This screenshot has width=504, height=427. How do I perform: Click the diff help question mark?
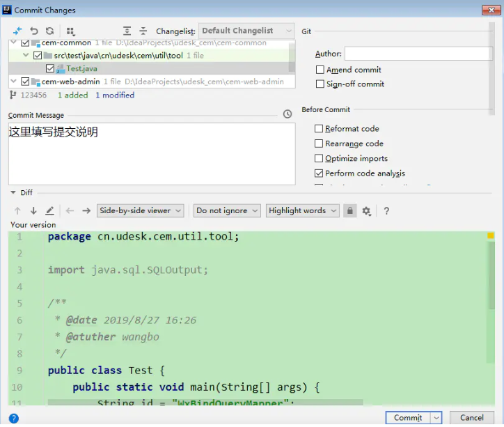pos(386,211)
